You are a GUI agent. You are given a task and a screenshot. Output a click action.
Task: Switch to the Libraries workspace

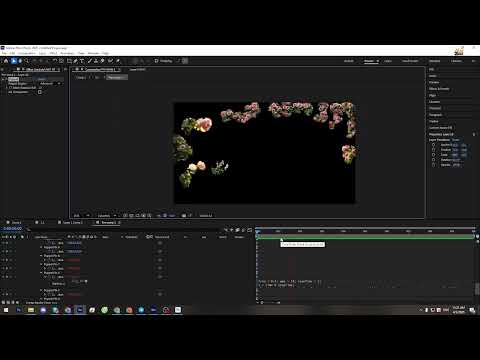(456, 61)
